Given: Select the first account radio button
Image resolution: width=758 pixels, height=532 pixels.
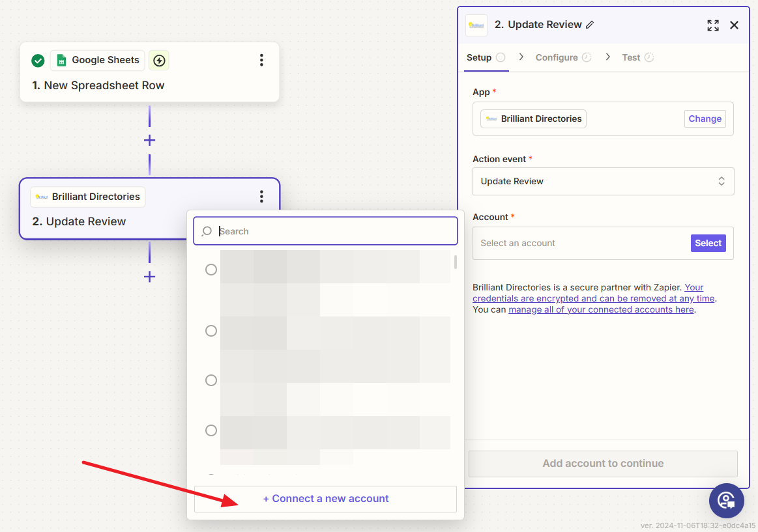Looking at the screenshot, I should coord(211,270).
